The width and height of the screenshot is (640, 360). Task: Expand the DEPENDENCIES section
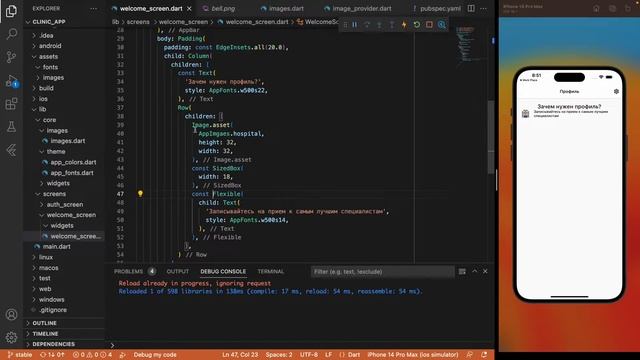tap(53, 344)
